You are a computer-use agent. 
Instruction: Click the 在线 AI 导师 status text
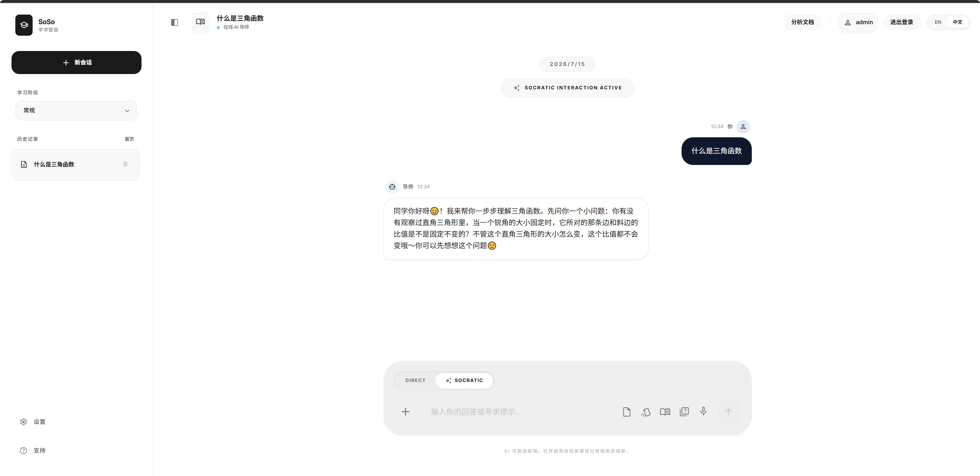tap(236, 27)
